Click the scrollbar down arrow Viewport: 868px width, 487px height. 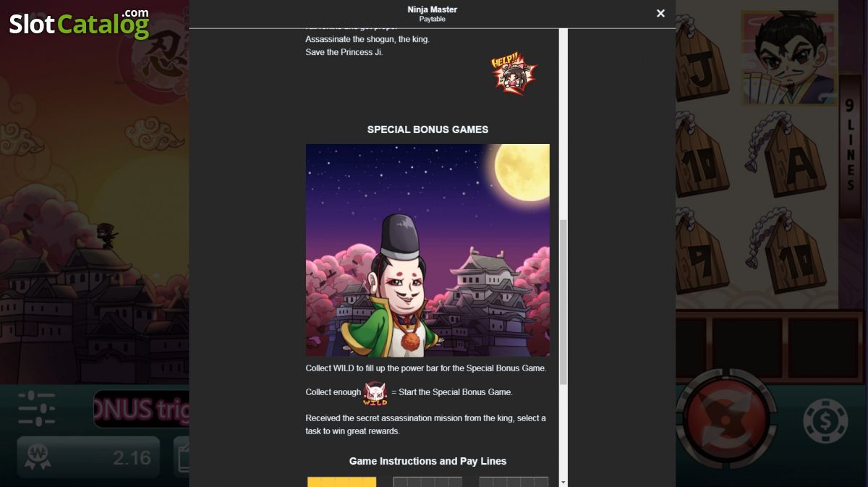[x=563, y=482]
